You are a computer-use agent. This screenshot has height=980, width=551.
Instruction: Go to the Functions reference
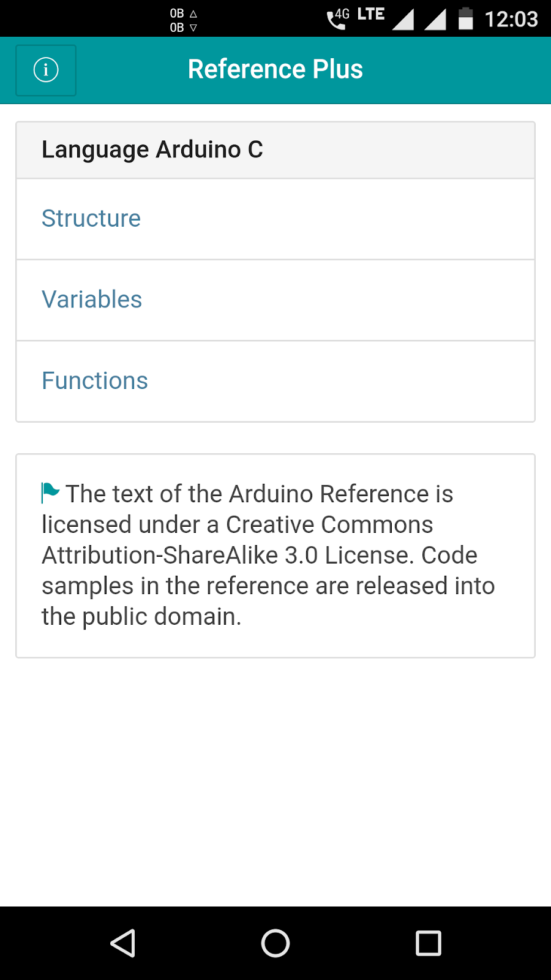tap(95, 381)
